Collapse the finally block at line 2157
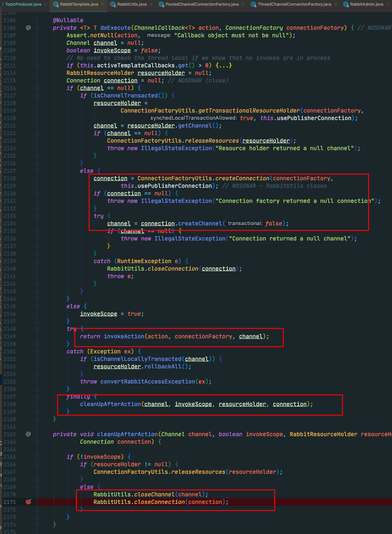This screenshot has width=392, height=534. 37,397
